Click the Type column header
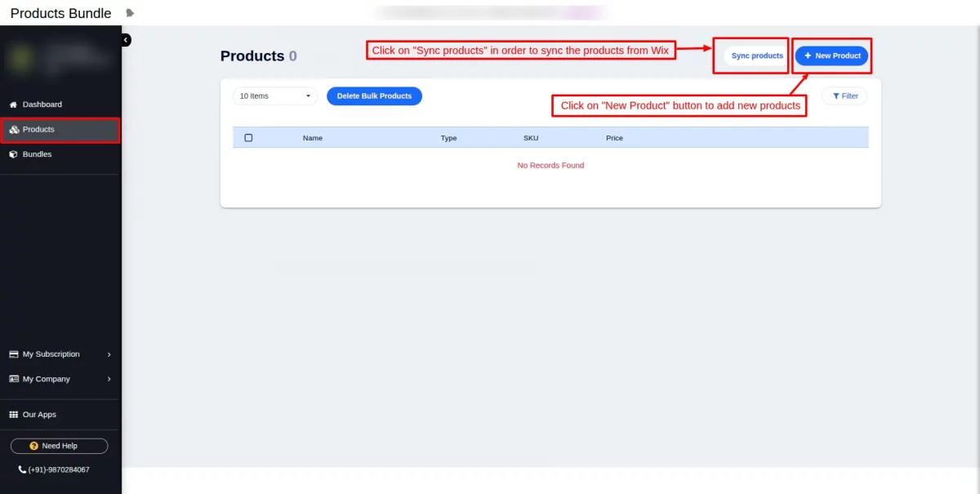Screen dimensions: 980x494 (x=448, y=138)
